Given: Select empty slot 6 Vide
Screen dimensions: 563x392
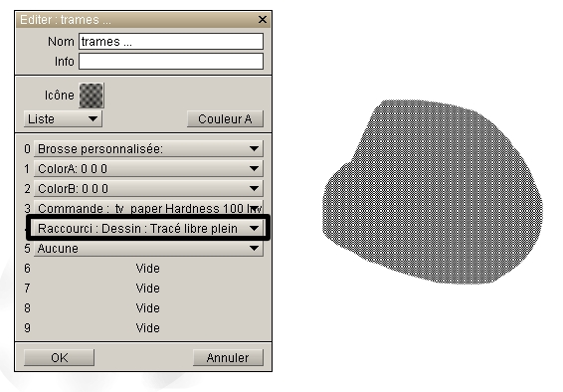Looking at the screenshot, I should 147,269.
